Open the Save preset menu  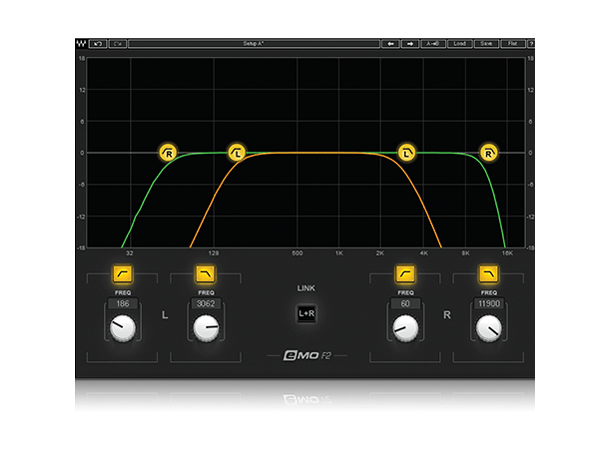tap(486, 44)
